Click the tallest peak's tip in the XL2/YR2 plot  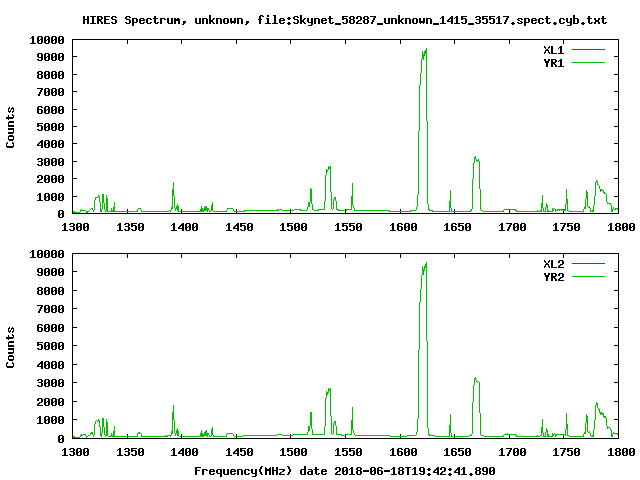[x=426, y=263]
